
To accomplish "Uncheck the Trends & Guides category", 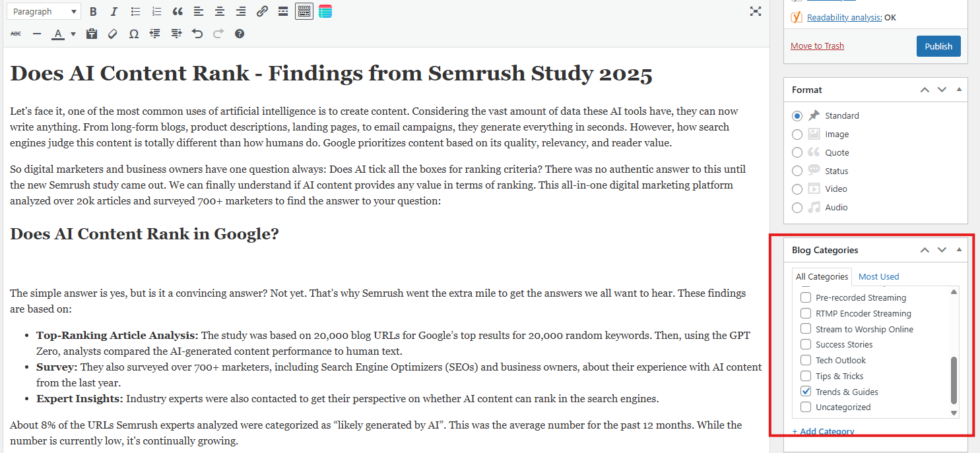I will pos(806,392).
